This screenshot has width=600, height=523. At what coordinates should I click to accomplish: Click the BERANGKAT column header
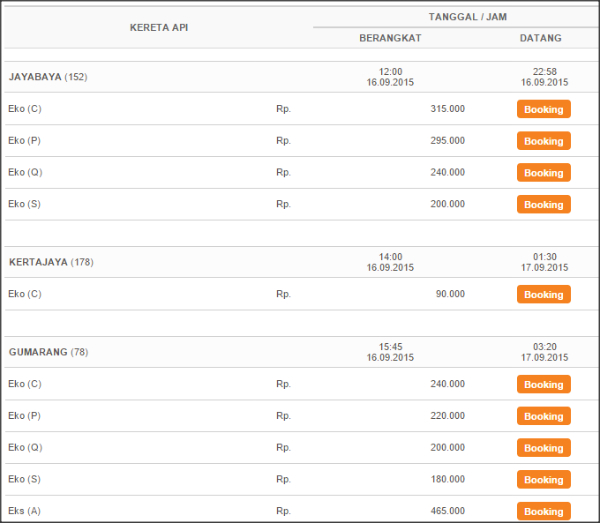click(x=390, y=38)
